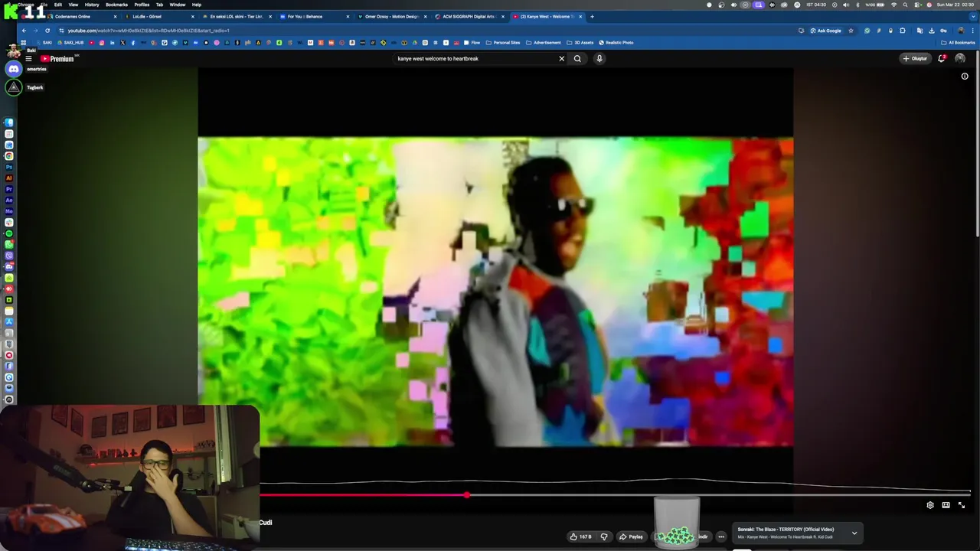Show video info card icon
980x551 pixels.
[x=965, y=77]
